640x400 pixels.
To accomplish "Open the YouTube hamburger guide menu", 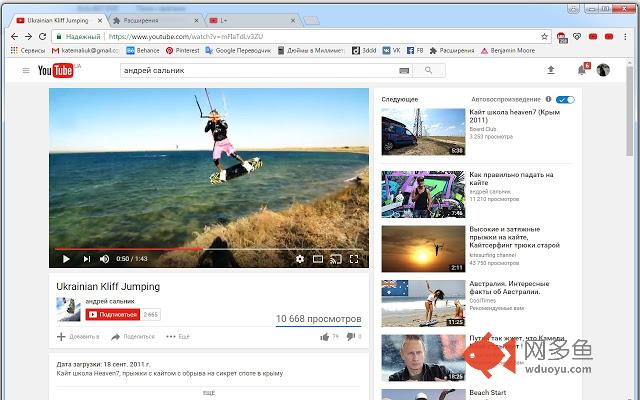I will click(26, 70).
